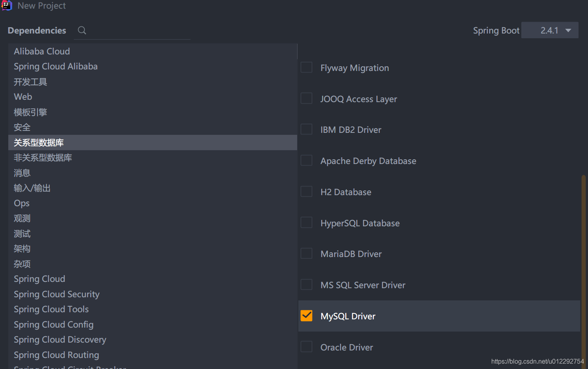
Task: Choose the Web category
Action: point(153,97)
